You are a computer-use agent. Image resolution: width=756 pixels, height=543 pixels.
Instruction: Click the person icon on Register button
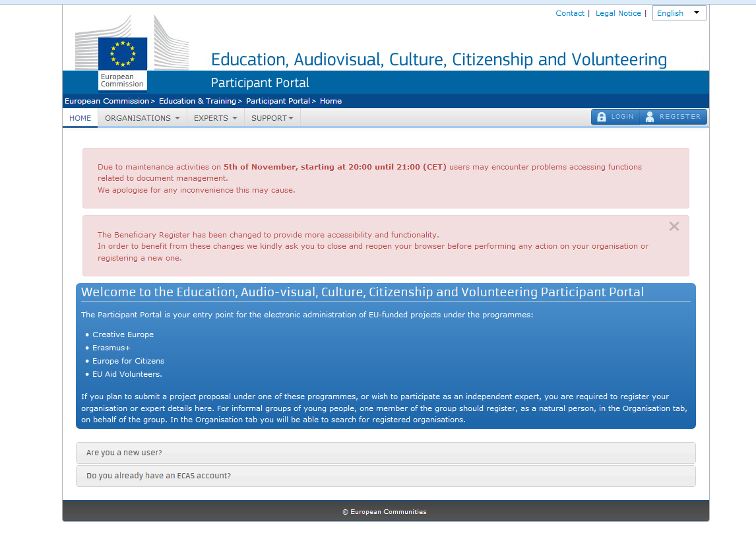[x=649, y=117]
